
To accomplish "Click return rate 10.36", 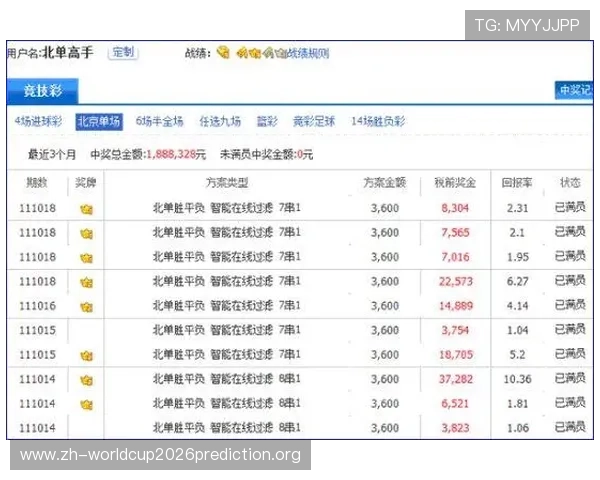I will [517, 379].
